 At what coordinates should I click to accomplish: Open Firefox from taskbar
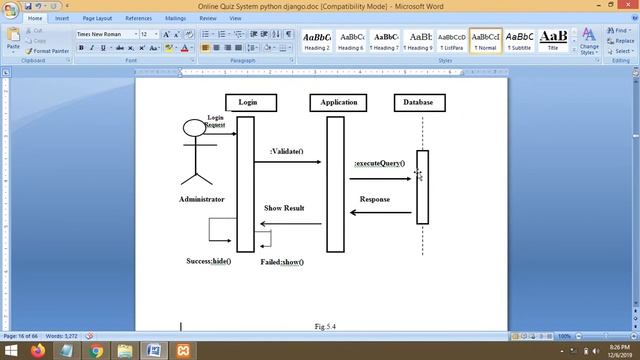[38, 351]
